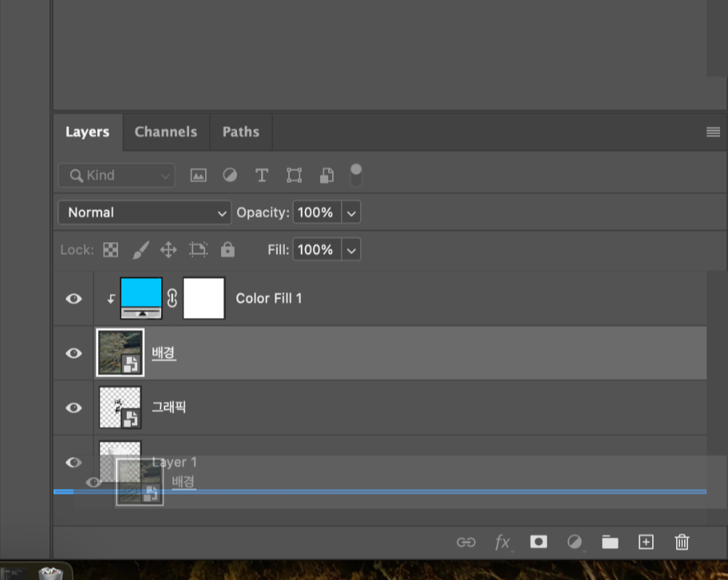The image size is (728, 580).
Task: Click the Fill 100% value field
Action: (x=317, y=250)
